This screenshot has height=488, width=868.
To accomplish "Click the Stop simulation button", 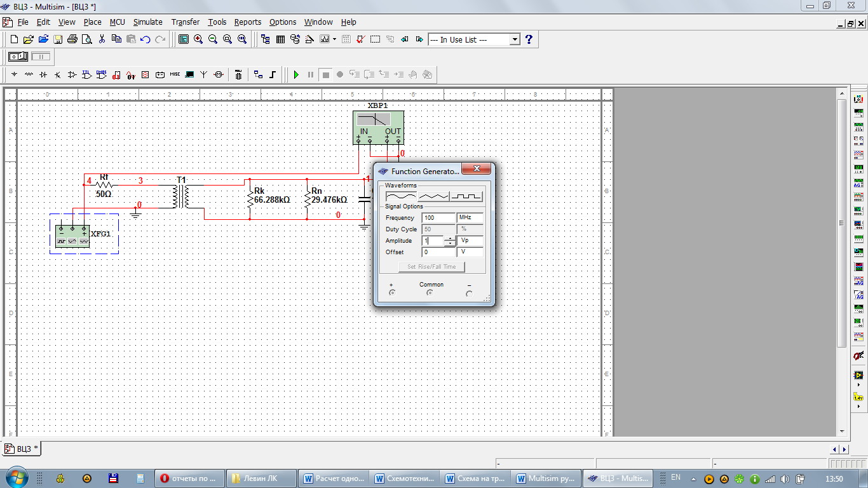I will click(x=325, y=74).
